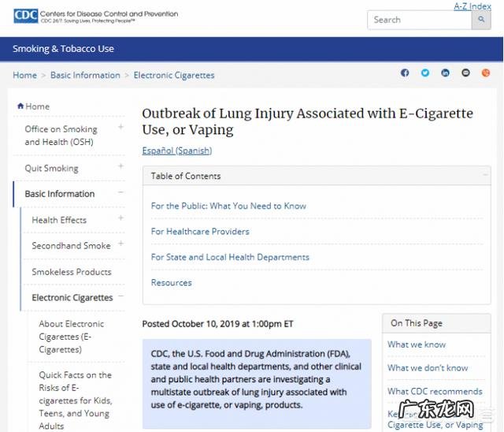Open Secondhand Smoke sidebar item
This screenshot has width=504, height=432.
71,246
